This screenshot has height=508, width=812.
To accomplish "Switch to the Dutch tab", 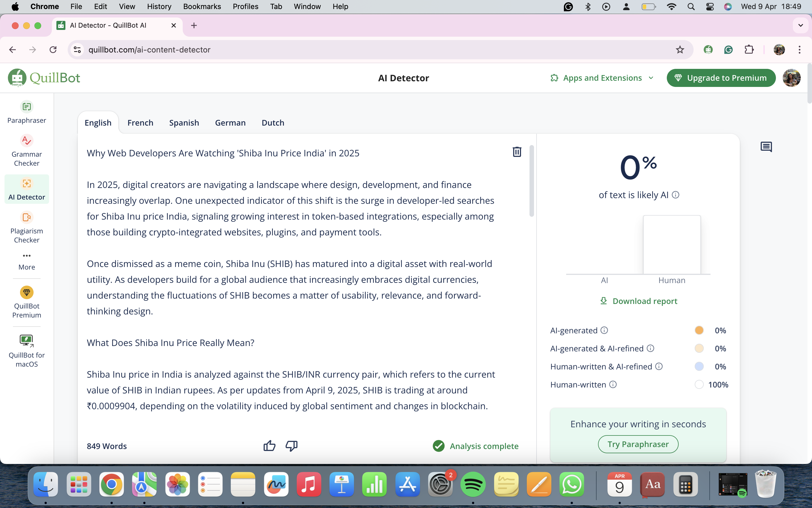I will pyautogui.click(x=273, y=123).
